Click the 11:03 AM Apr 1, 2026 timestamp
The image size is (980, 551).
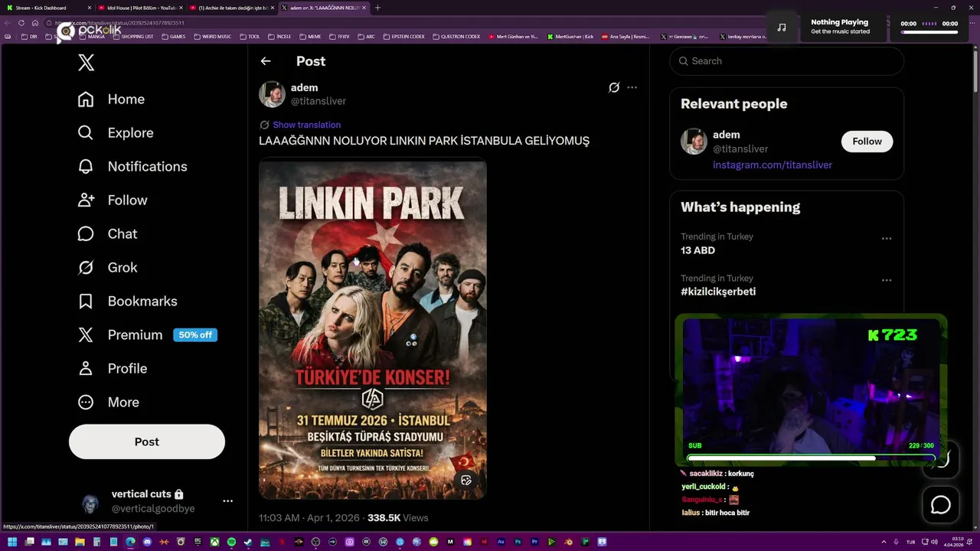pyautogui.click(x=309, y=518)
